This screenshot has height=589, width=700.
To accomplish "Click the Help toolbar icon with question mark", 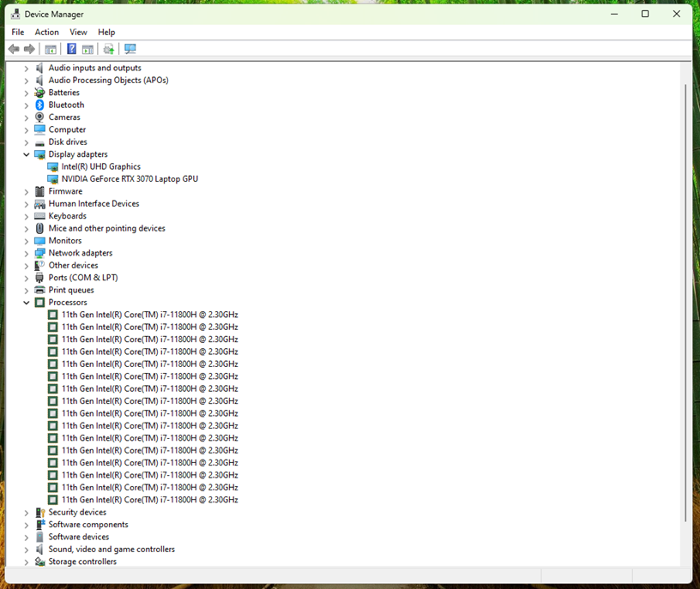I will coord(72,49).
